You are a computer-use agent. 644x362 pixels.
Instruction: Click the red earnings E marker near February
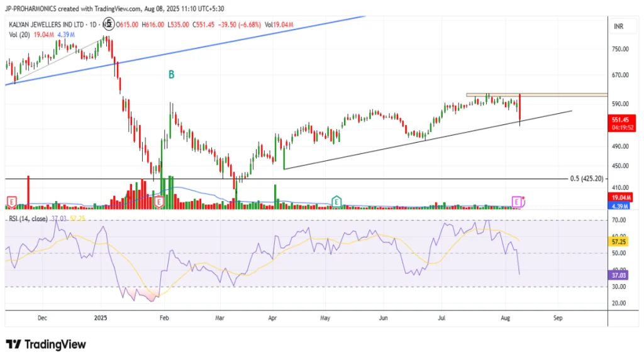pos(159,202)
